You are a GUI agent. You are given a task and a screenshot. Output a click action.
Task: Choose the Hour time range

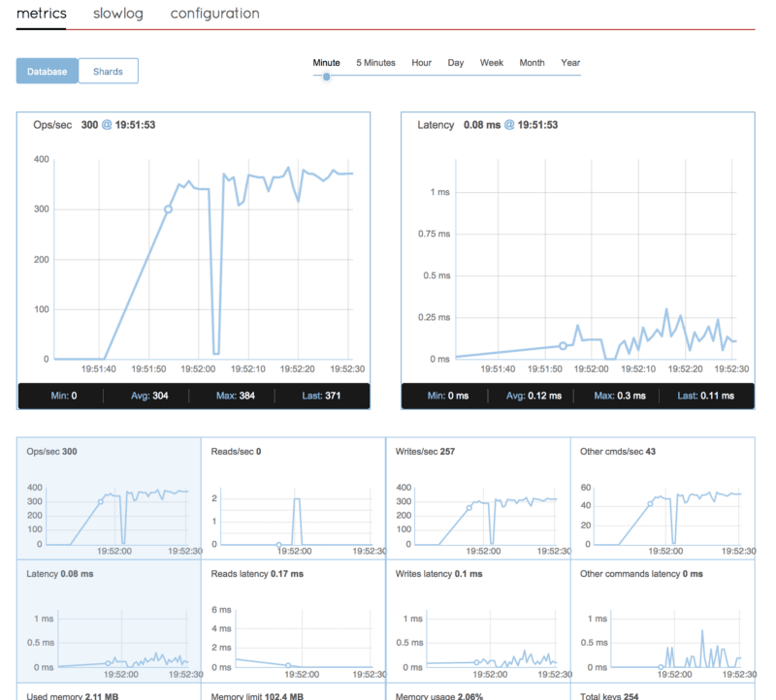point(421,62)
